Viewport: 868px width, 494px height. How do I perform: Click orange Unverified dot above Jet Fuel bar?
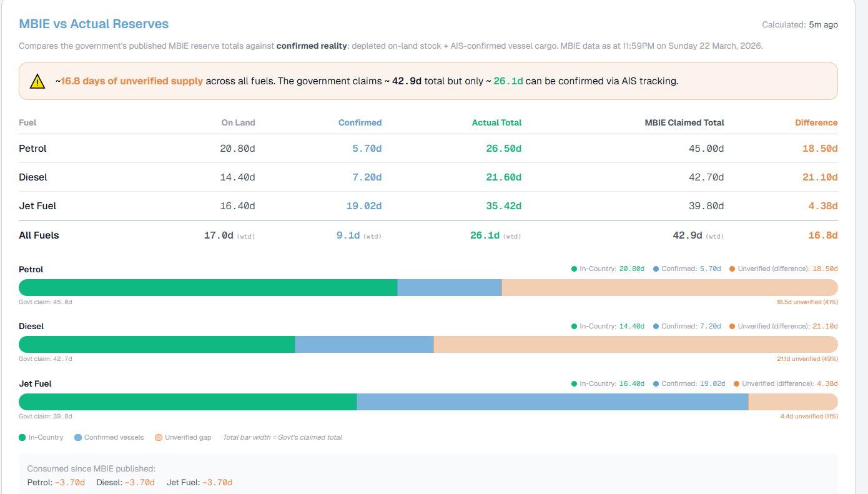pyautogui.click(x=736, y=384)
